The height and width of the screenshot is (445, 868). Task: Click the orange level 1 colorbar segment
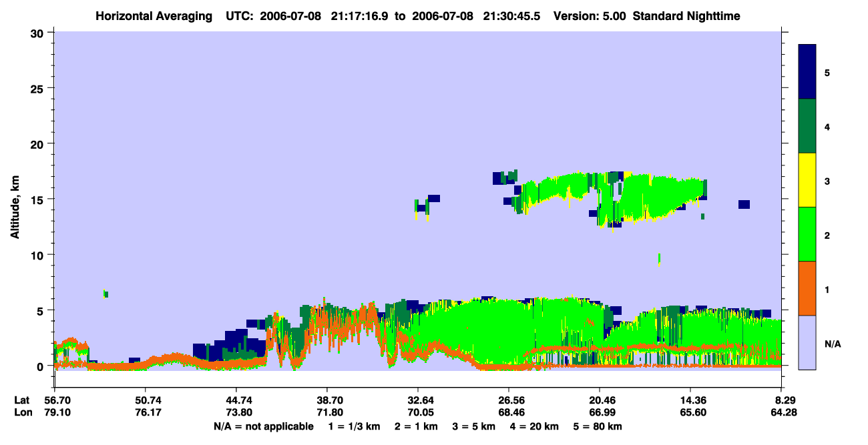(x=807, y=288)
